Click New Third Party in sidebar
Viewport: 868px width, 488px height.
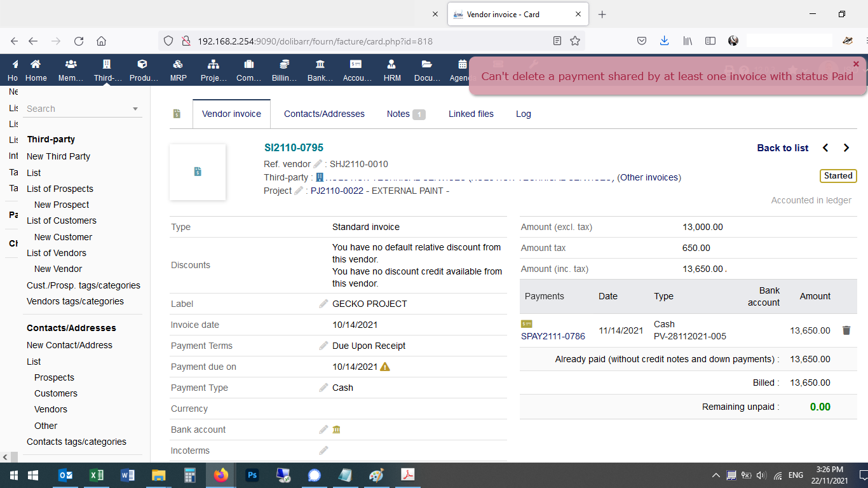58,156
